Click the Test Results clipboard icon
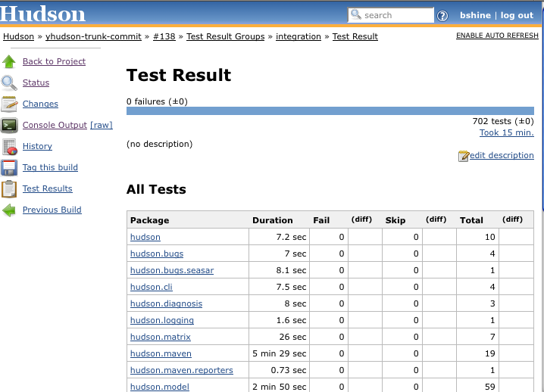Screen dimensions: 544x392 (9, 188)
